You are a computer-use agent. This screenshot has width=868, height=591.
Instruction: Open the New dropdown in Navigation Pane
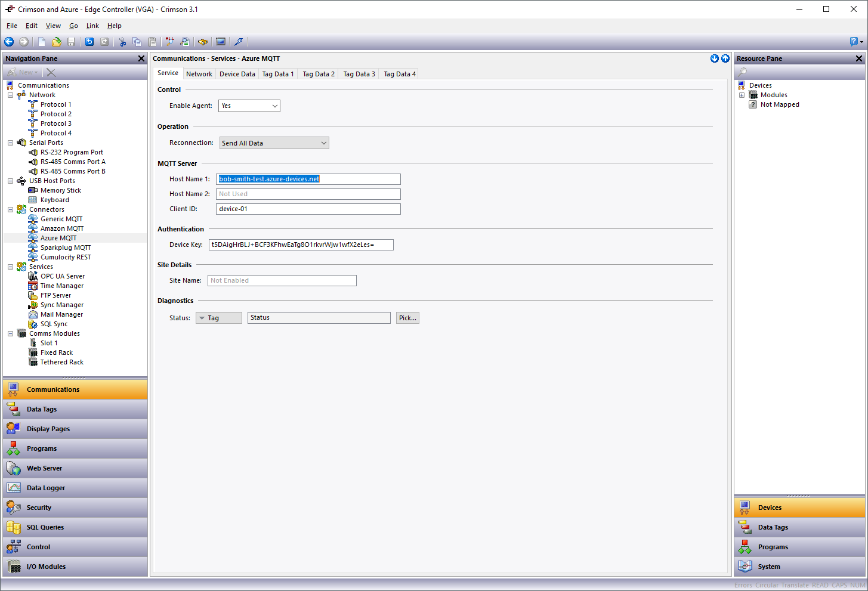coord(23,72)
